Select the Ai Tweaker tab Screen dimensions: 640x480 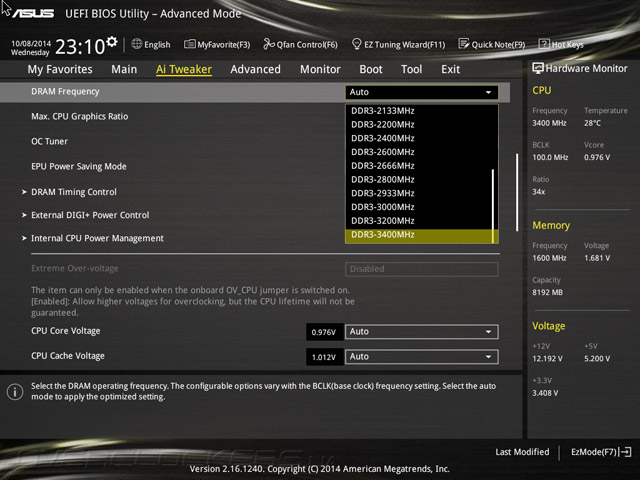click(x=184, y=69)
